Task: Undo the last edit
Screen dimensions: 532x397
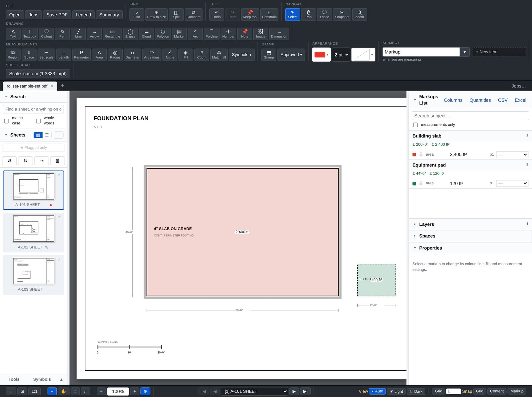Action: 216,14
